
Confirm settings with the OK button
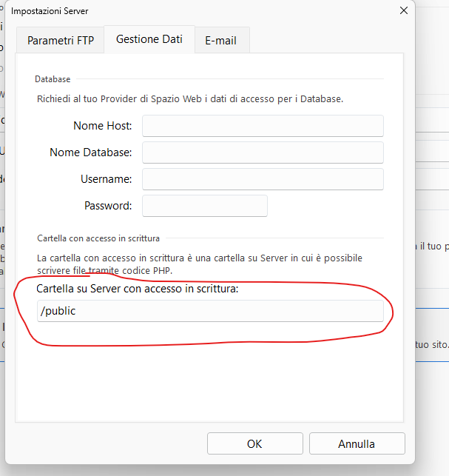coord(254,444)
